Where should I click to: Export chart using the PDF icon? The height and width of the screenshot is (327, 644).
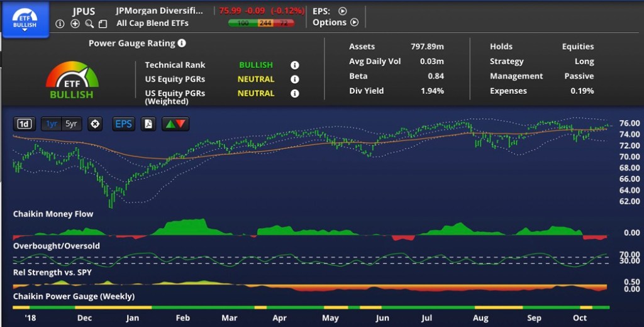pyautogui.click(x=148, y=124)
